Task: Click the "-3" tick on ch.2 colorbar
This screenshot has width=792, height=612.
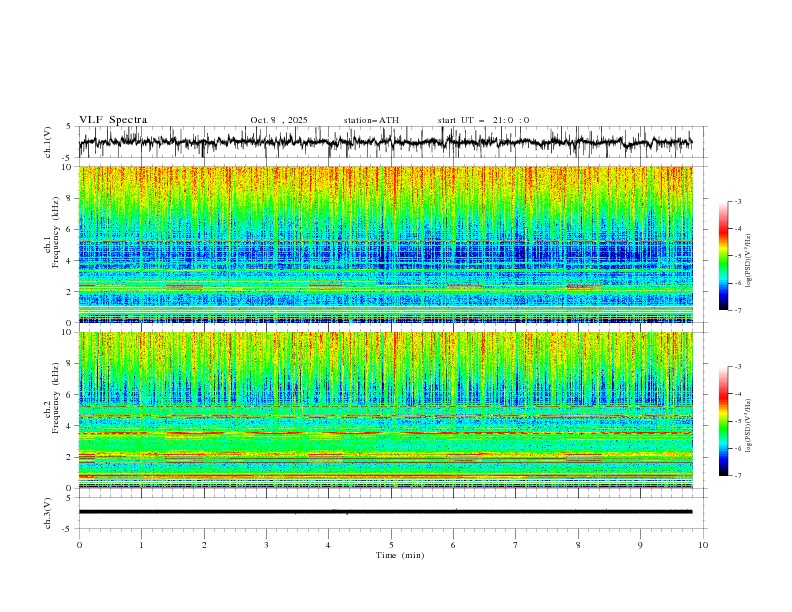Action: click(738, 367)
